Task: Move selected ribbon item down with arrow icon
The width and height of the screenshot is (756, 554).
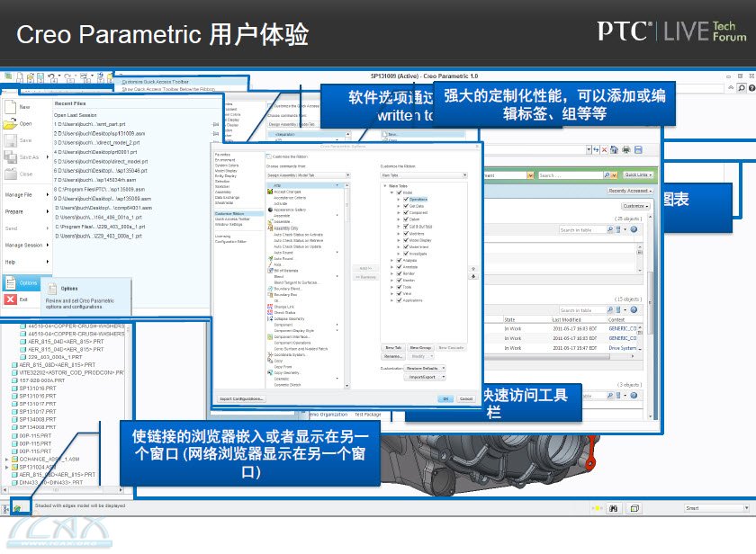Action: pyautogui.click(x=473, y=276)
